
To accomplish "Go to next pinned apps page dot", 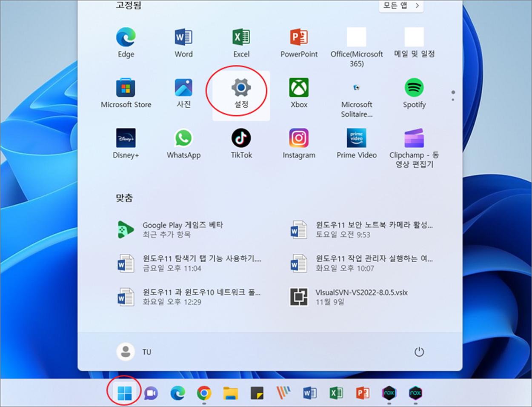I will (x=453, y=100).
